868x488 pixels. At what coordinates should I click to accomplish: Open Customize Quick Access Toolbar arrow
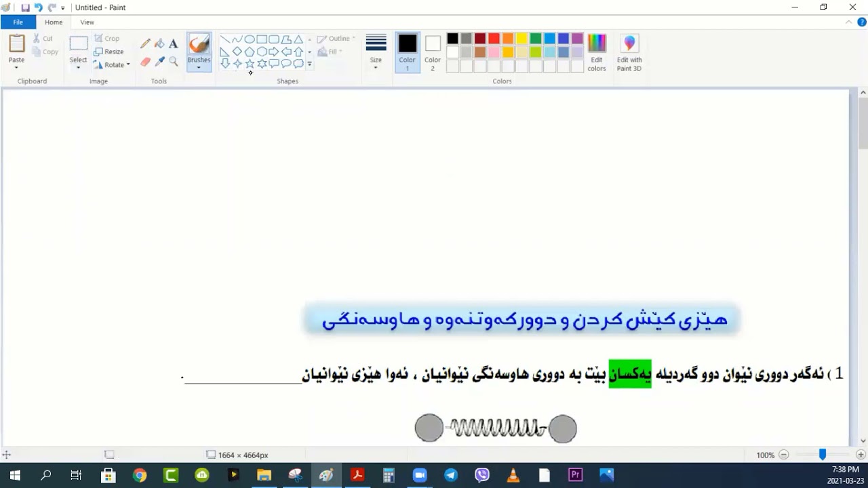click(63, 8)
